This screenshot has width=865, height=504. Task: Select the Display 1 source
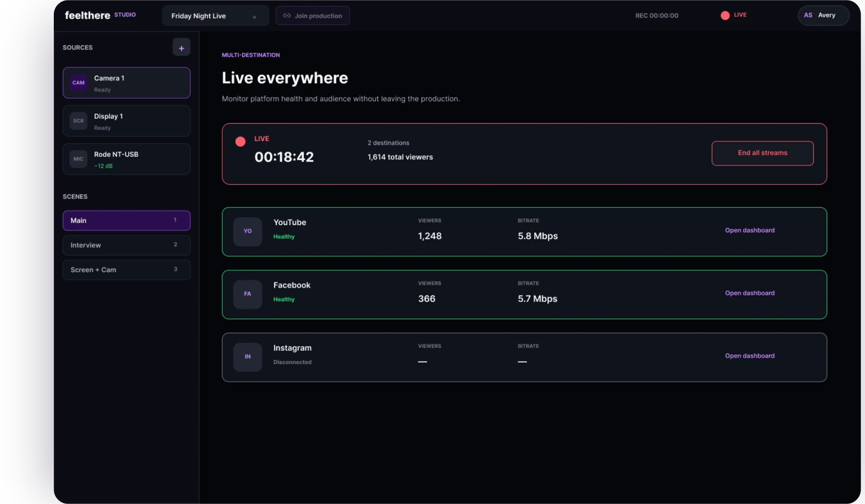pyautogui.click(x=126, y=121)
